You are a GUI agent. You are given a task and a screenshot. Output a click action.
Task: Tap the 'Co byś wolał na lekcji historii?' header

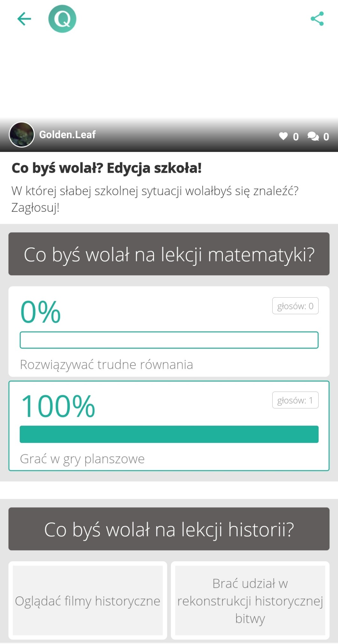pos(169,529)
